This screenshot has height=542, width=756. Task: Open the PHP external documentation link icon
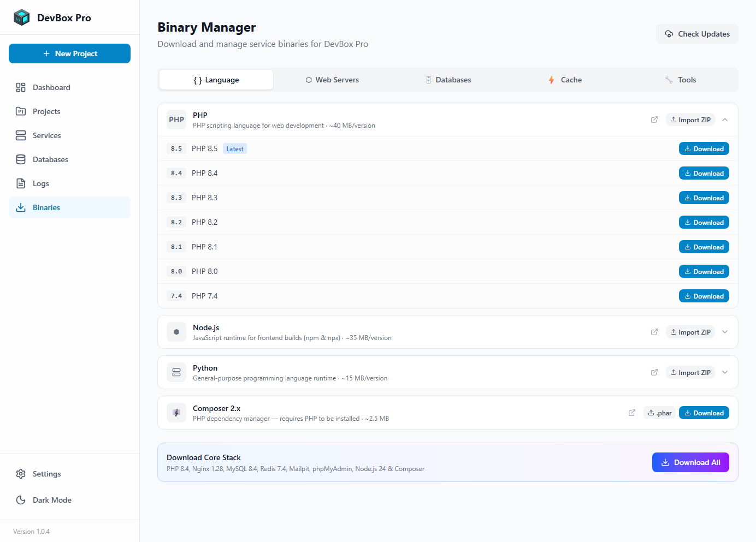click(654, 119)
